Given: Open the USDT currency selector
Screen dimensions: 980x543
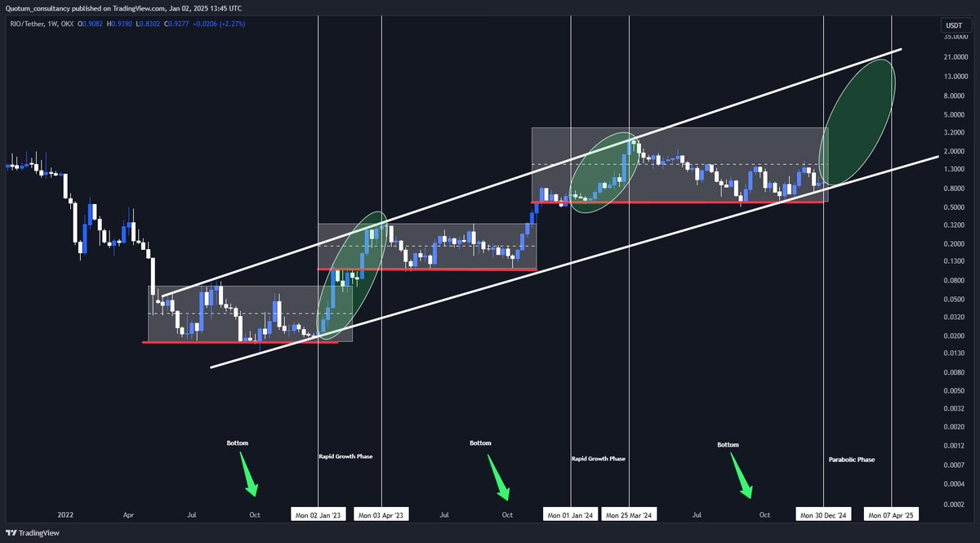Looking at the screenshot, I should point(955,24).
